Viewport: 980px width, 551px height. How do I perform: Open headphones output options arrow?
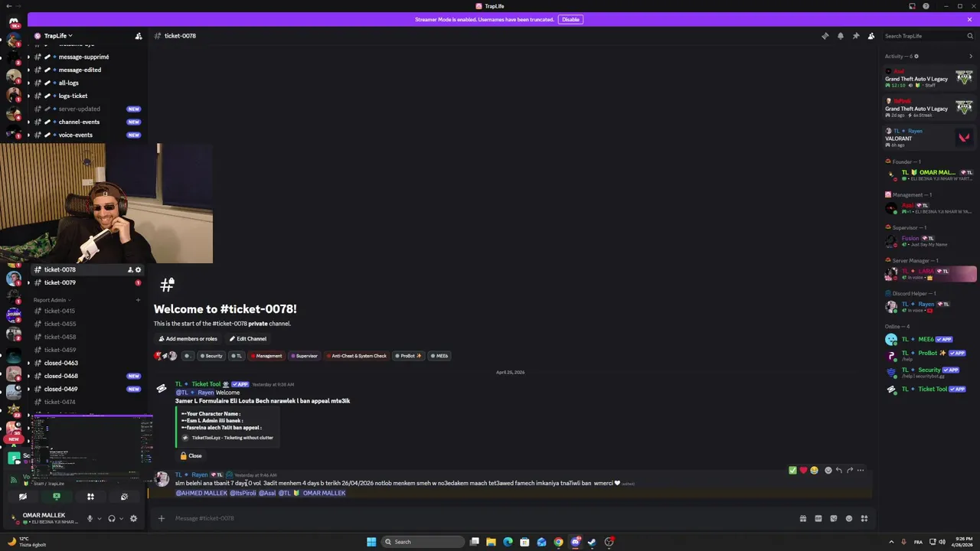tap(121, 519)
